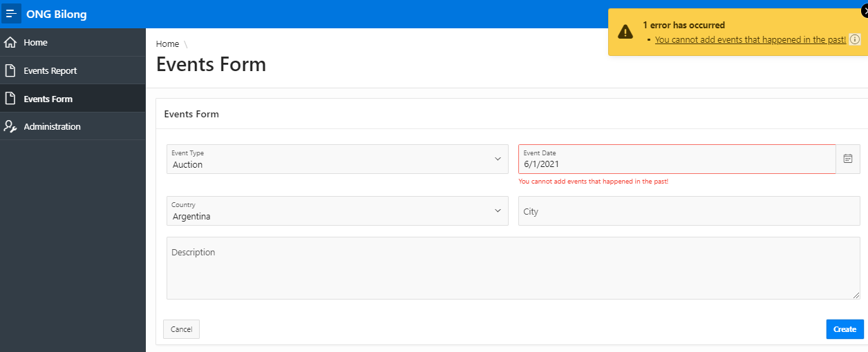Open the Event Date calendar picker
Screen dimensions: 868x352
(x=848, y=159)
